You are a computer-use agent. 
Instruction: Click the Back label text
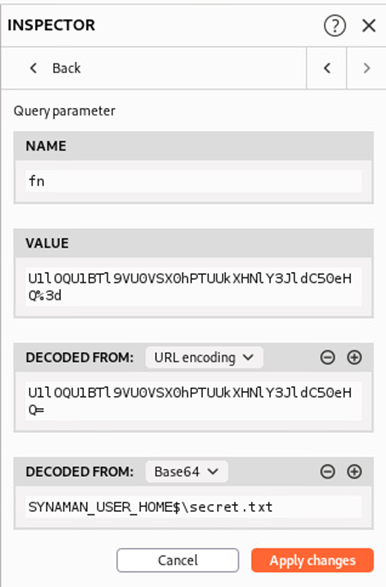tap(66, 68)
